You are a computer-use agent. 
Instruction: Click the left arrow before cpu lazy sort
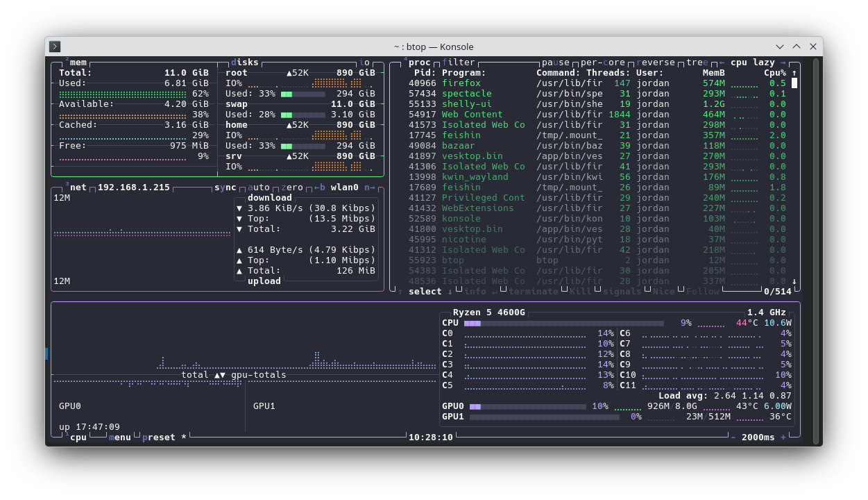(x=722, y=62)
